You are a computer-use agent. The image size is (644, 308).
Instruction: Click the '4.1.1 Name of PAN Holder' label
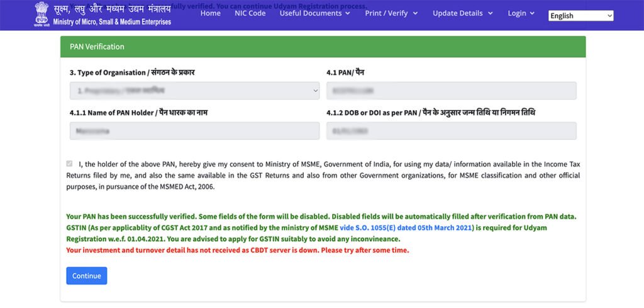click(x=138, y=113)
